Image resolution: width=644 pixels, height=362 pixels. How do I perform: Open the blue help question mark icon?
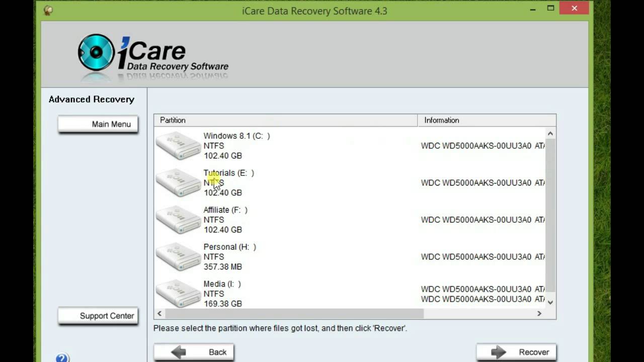pyautogui.click(x=62, y=357)
